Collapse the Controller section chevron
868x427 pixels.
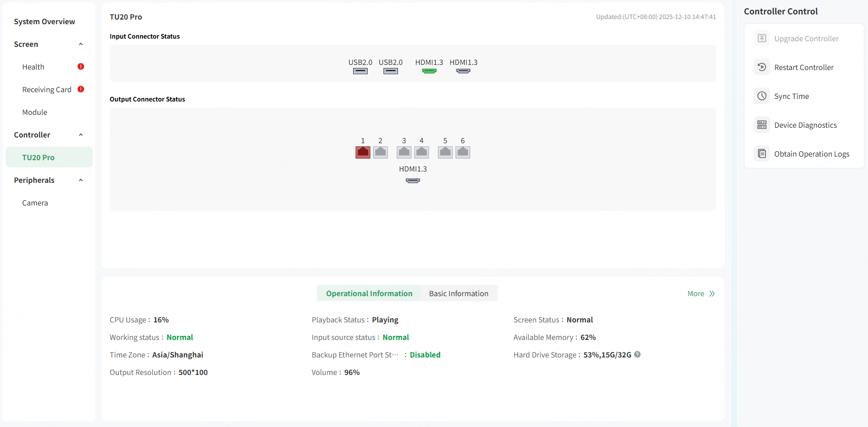(81, 135)
